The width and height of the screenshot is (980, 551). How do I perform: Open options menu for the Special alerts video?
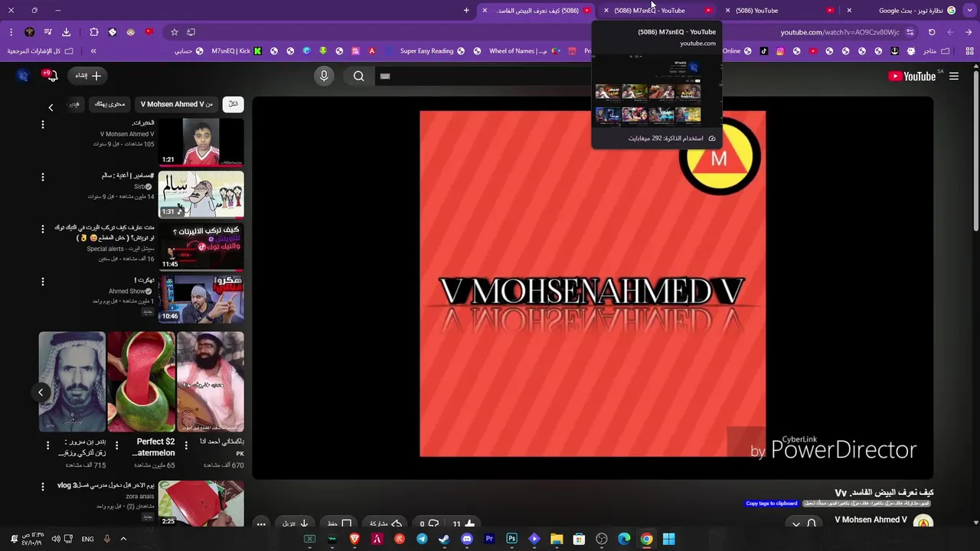[43, 229]
